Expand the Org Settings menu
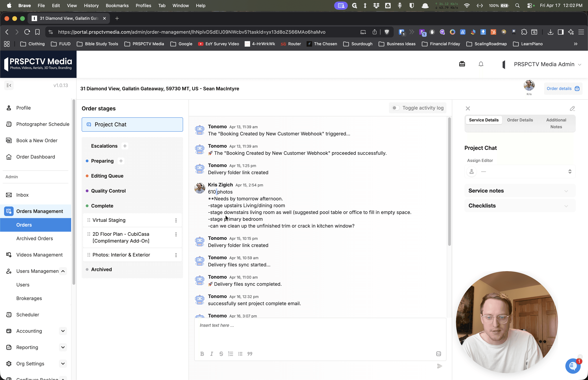The height and width of the screenshot is (380, 588). [63, 364]
